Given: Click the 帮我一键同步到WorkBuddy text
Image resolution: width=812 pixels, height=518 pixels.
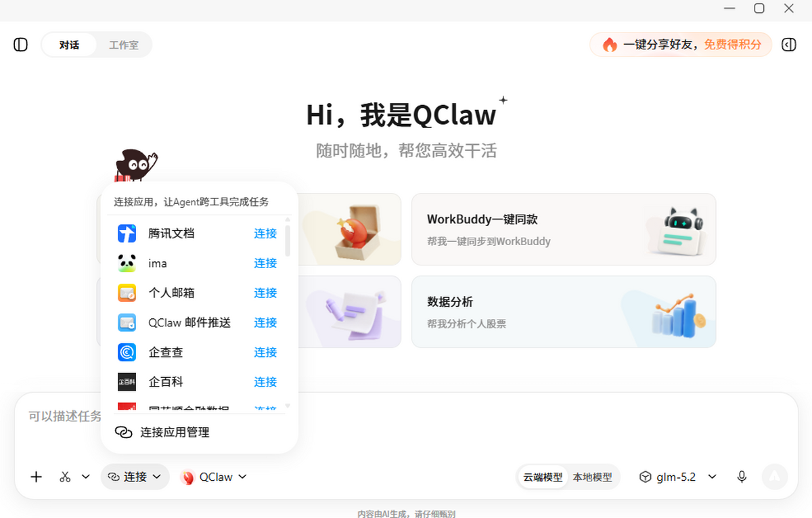Looking at the screenshot, I should click(x=489, y=241).
